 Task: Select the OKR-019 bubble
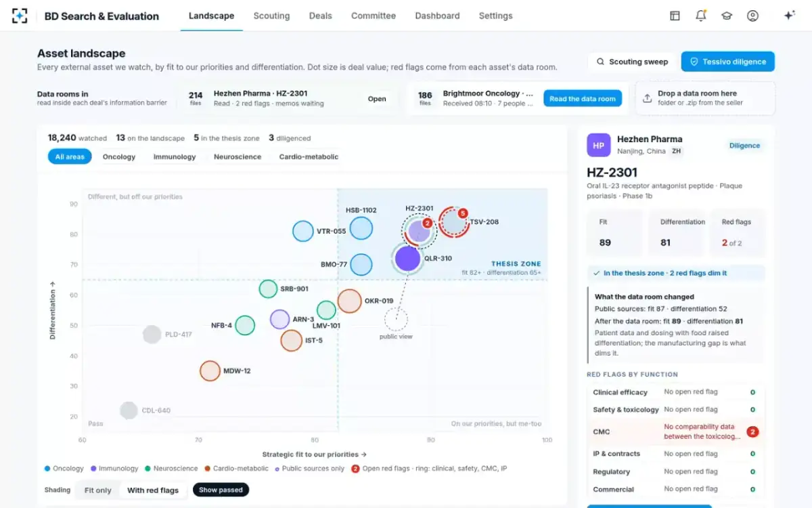coord(349,301)
